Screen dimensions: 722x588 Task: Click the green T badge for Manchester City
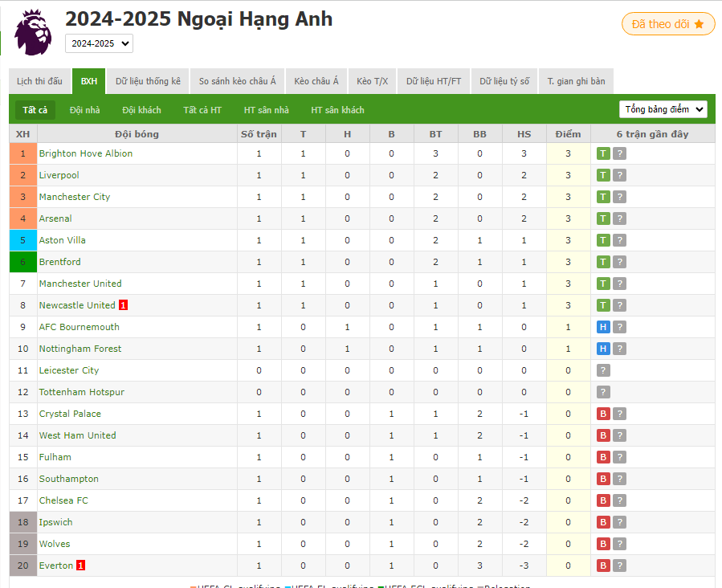[603, 197]
